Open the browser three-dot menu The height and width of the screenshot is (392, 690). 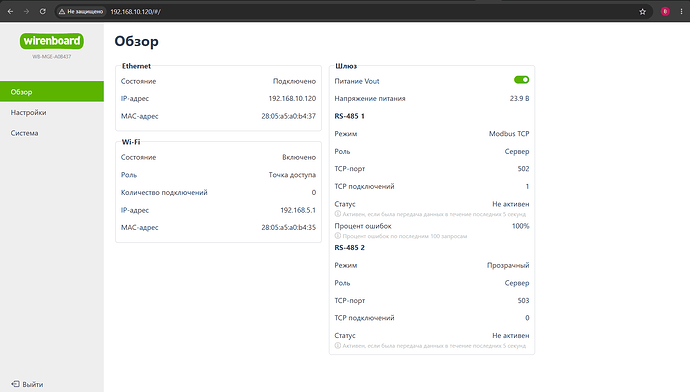pyautogui.click(x=681, y=11)
